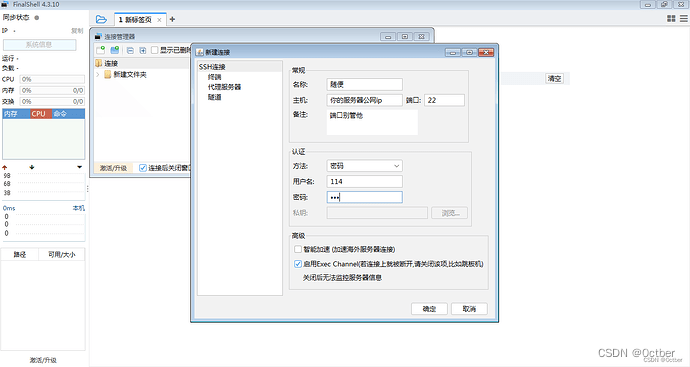Enable 智能加速 checkbox
The width and height of the screenshot is (690, 367).
[298, 249]
